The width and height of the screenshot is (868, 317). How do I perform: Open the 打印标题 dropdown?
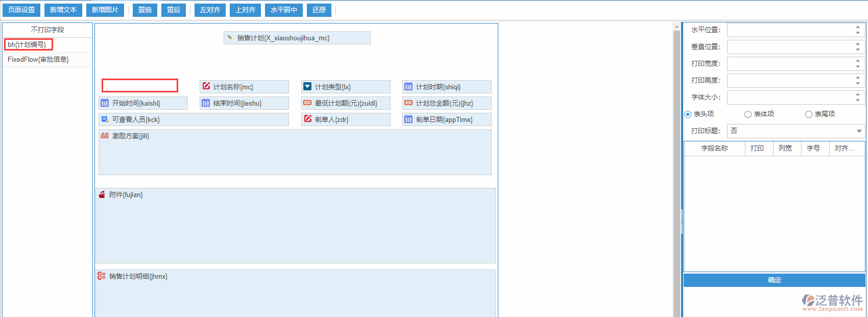coord(859,131)
